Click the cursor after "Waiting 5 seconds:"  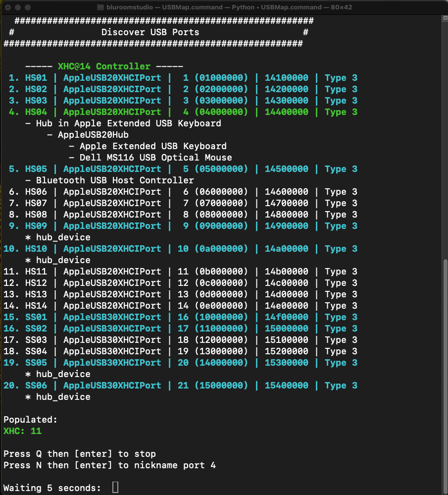115,488
